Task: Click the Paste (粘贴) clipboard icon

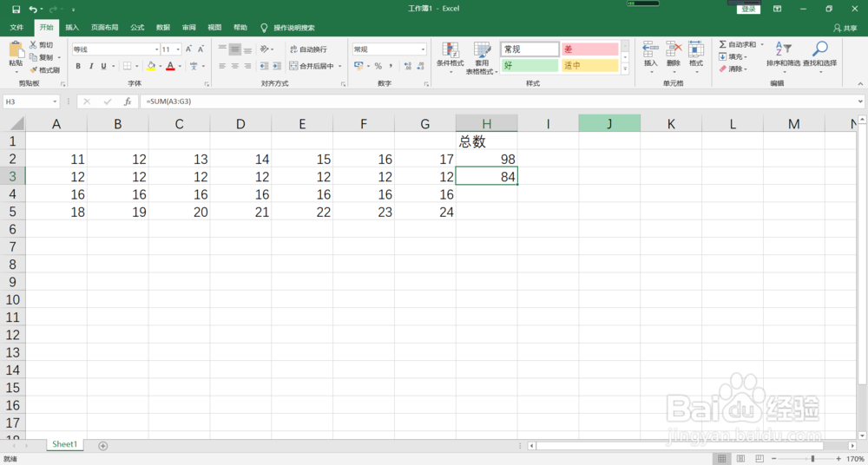Action: [16, 49]
